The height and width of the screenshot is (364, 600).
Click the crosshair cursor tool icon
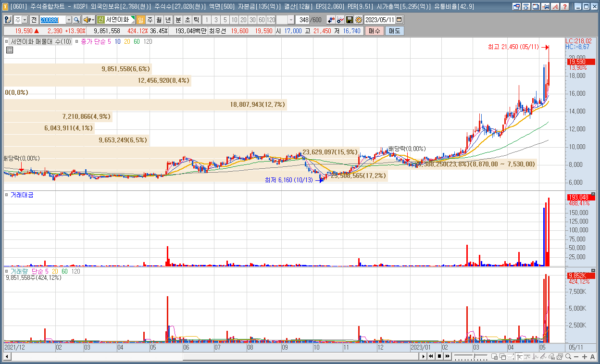pyautogui.click(x=519, y=356)
